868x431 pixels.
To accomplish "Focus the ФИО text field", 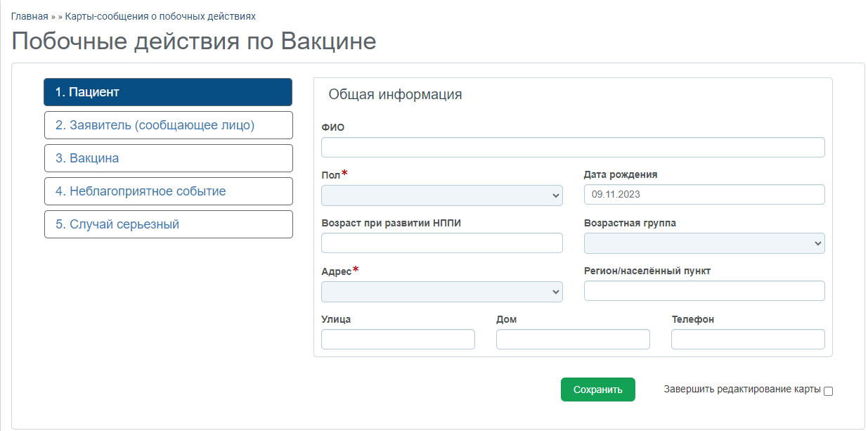I will pos(572,148).
